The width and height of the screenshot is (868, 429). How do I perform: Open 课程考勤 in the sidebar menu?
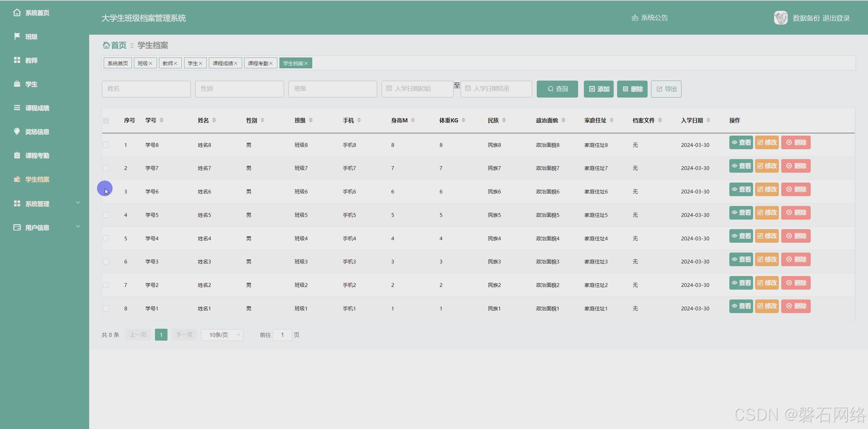pyautogui.click(x=37, y=155)
